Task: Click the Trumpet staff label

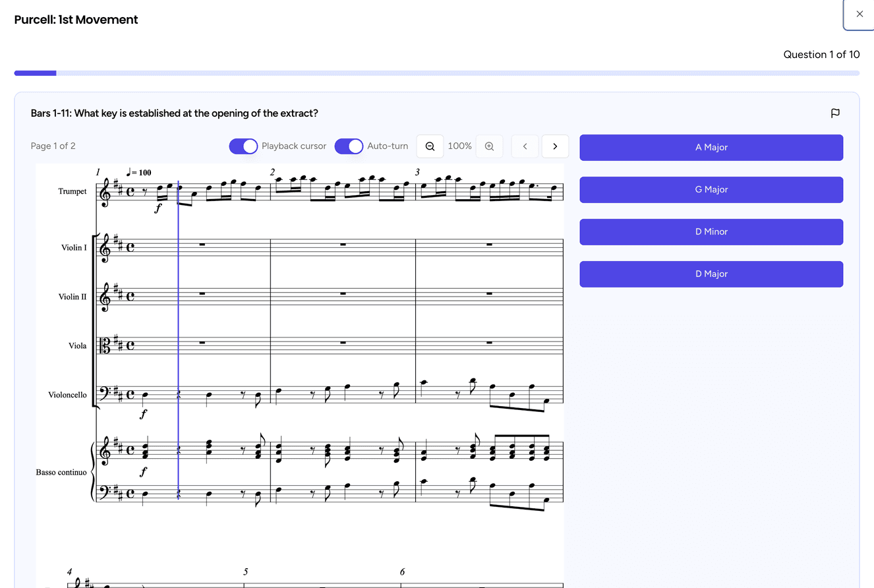Action: [73, 192]
